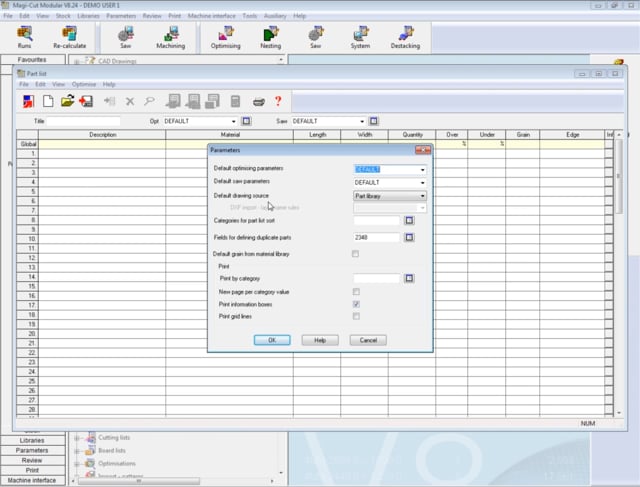The height and width of the screenshot is (487, 640).
Task: Open a part list with the folder icon
Action: (67, 101)
